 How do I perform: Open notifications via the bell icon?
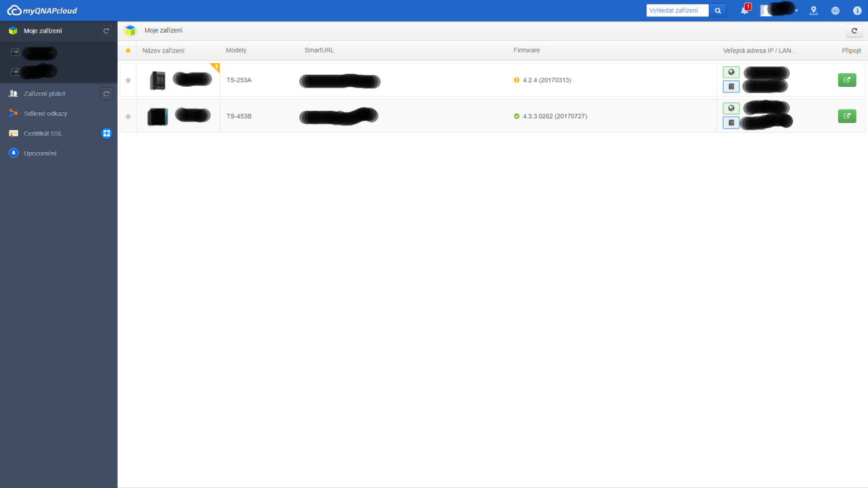744,10
